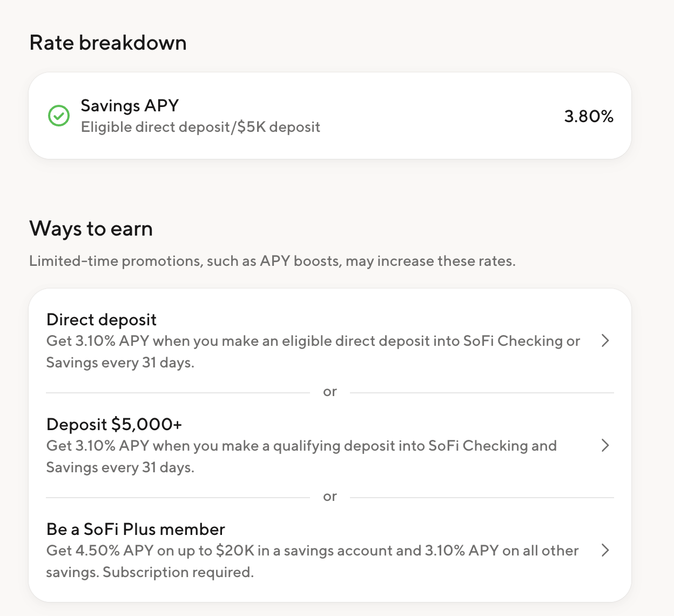The width and height of the screenshot is (674, 616).
Task: Click the Savings APY rate card
Action: coord(330,116)
